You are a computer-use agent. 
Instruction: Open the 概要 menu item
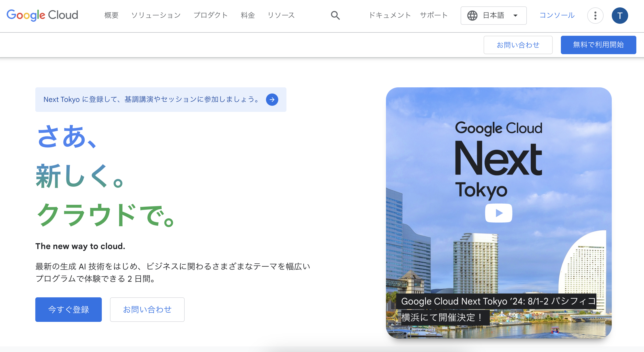click(111, 15)
